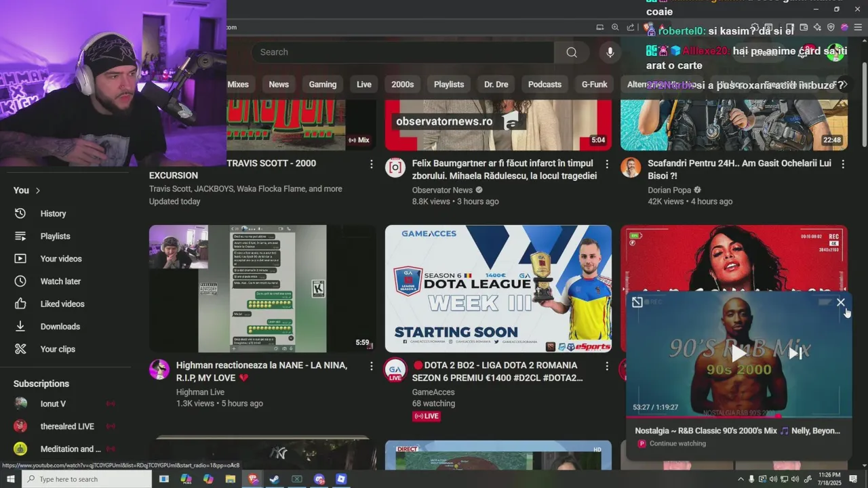Open the DOTA League Week III thumbnail
The width and height of the screenshot is (868, 488).
498,289
